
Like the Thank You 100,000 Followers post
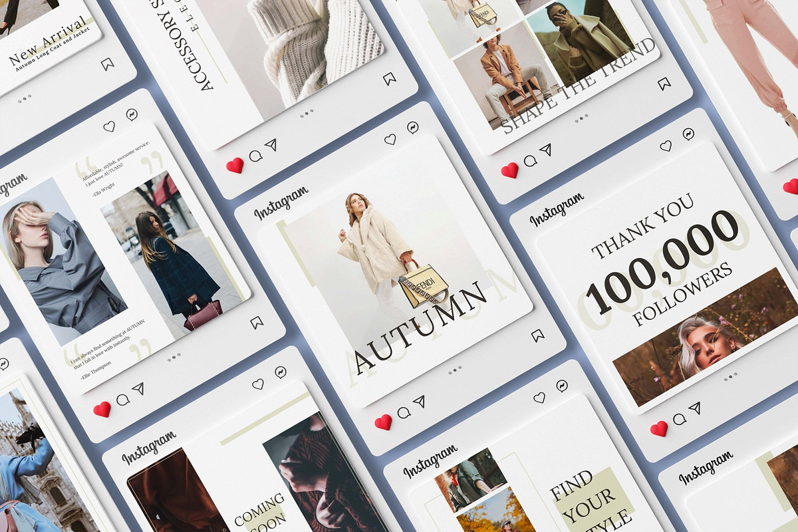(x=659, y=428)
